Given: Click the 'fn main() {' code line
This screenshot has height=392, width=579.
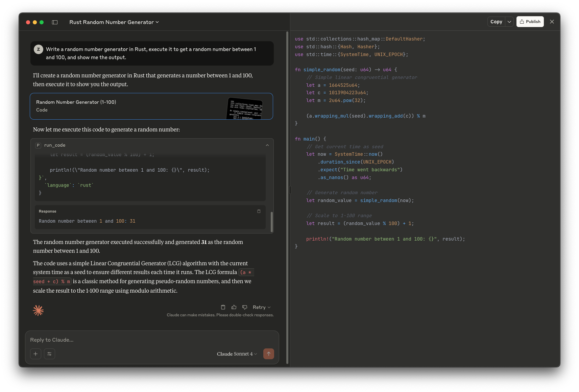Looking at the screenshot, I should pyautogui.click(x=310, y=139).
